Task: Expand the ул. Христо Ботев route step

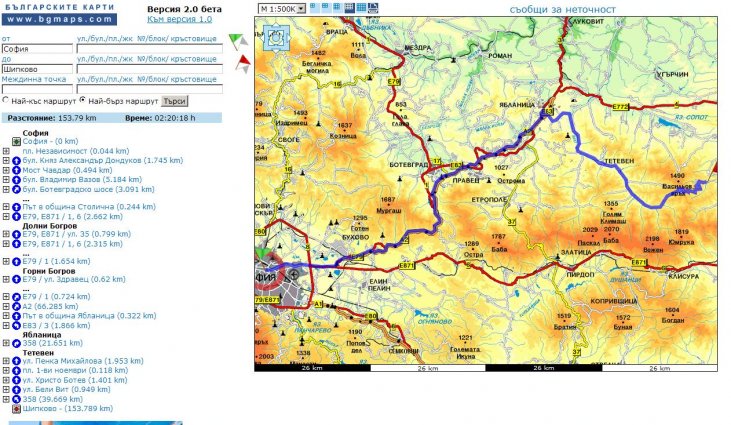Action: (x=6, y=380)
